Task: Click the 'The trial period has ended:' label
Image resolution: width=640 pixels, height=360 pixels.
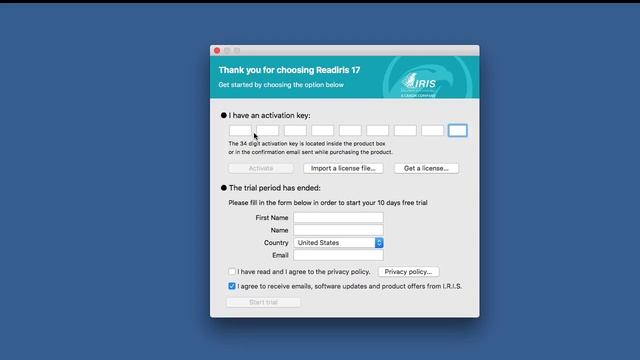Action: 275,188
